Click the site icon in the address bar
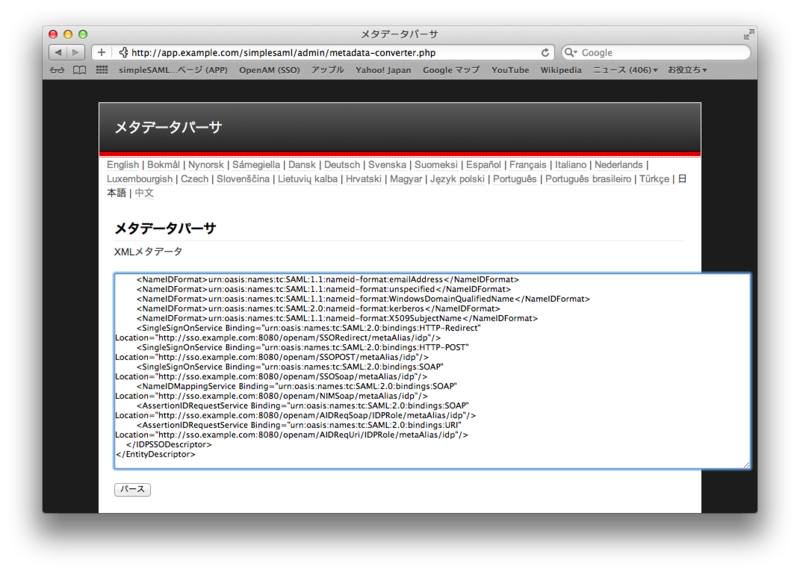This screenshot has height=572, width=800. coord(123,53)
